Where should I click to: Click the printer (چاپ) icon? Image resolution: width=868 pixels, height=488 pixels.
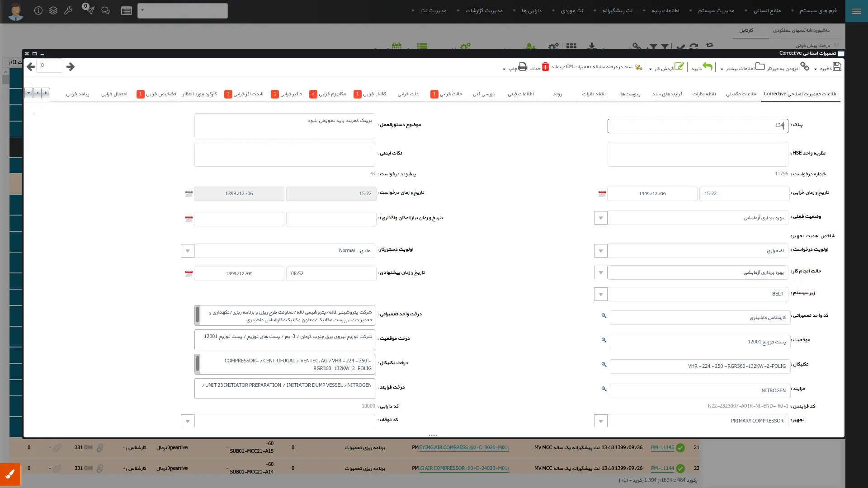coord(523,67)
